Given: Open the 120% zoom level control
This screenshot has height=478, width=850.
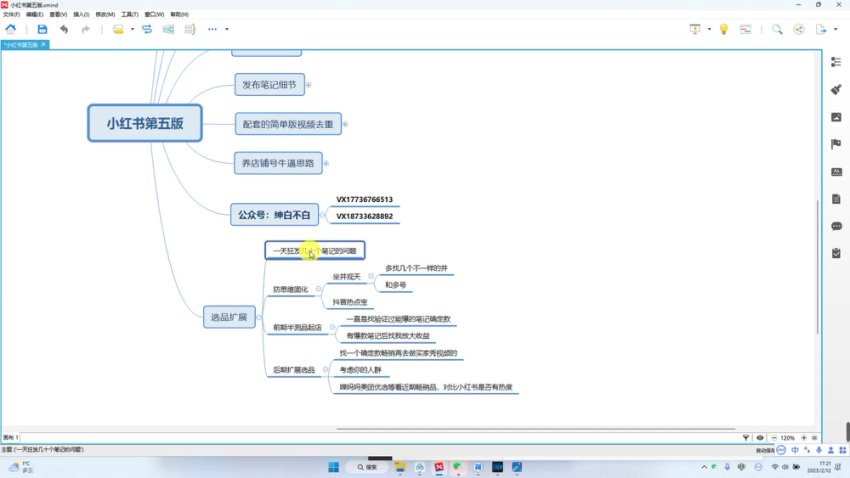Looking at the screenshot, I should 788,437.
